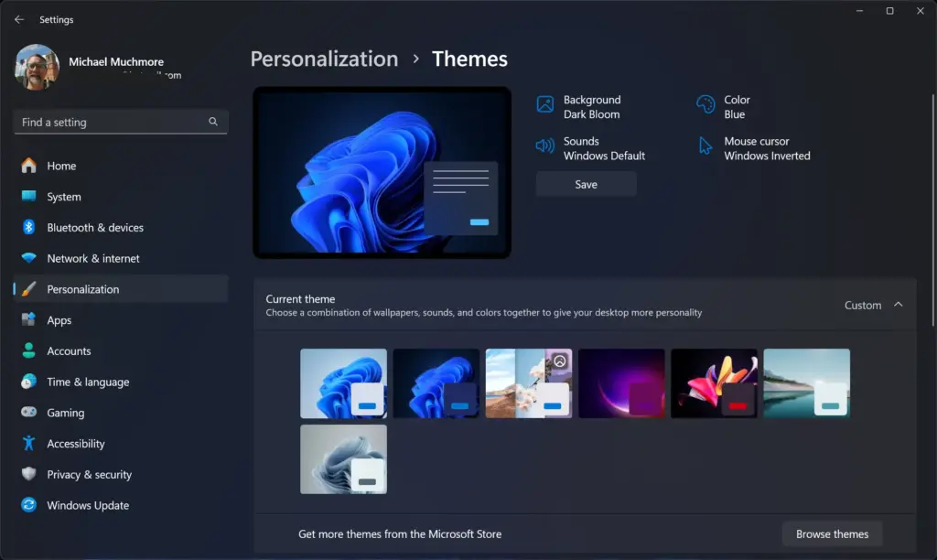Go to Personalization breadcrumb

pos(324,59)
